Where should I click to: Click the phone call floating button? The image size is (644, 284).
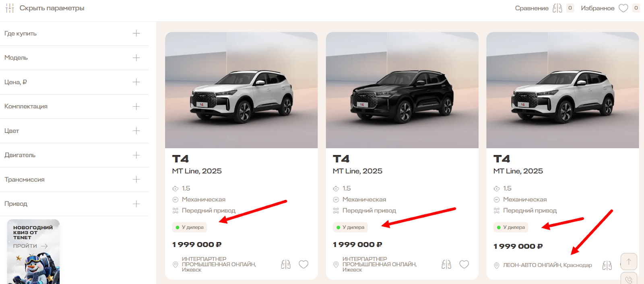(x=629, y=280)
